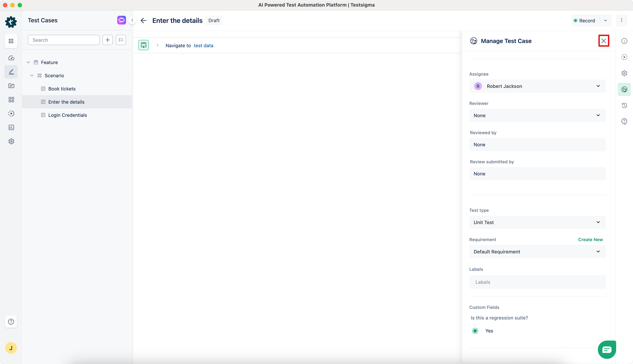The image size is (633, 364).
Task: Click the dashboard gauge icon in sidebar
Action: click(11, 58)
